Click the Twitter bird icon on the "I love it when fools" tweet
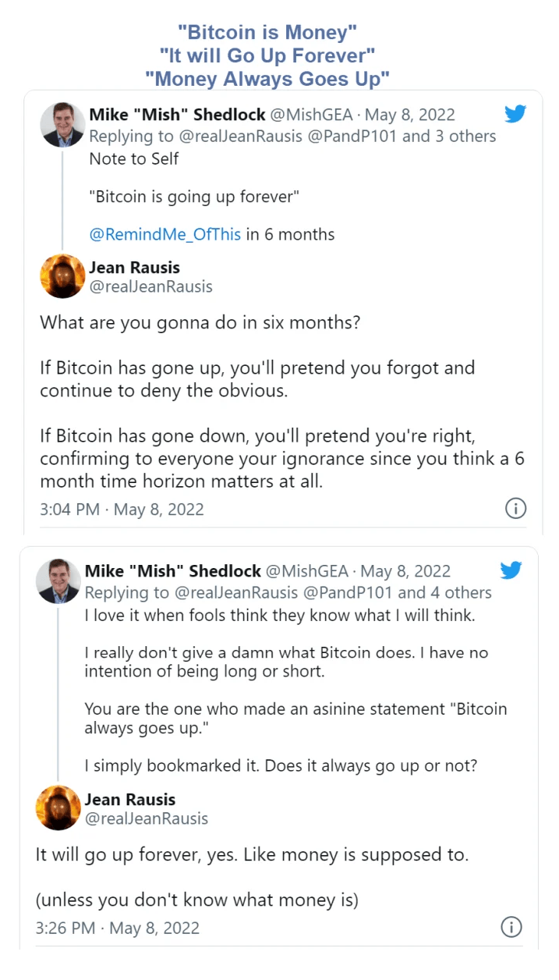The width and height of the screenshot is (559, 980). pyautogui.click(x=511, y=570)
